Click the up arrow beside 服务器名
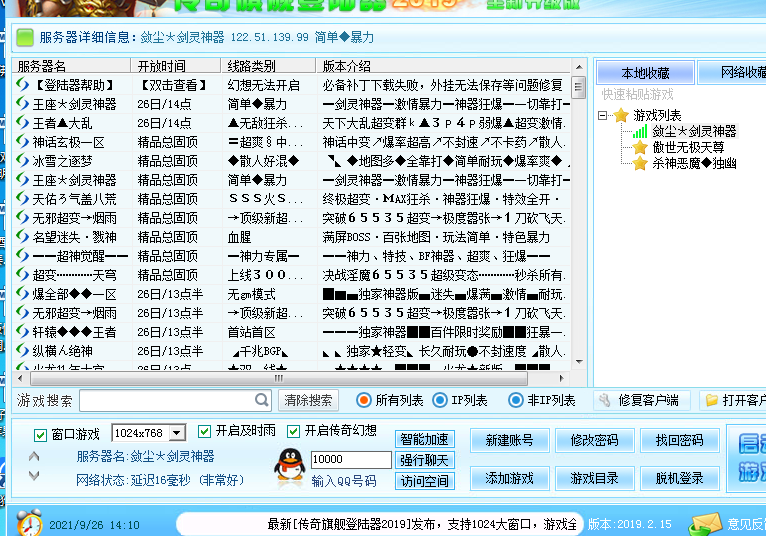 tap(34, 456)
